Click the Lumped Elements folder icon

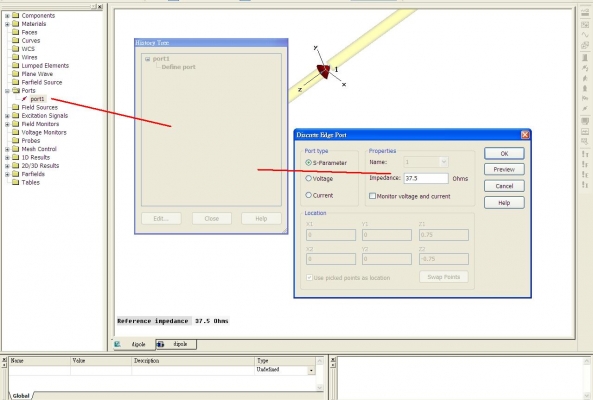point(16,65)
